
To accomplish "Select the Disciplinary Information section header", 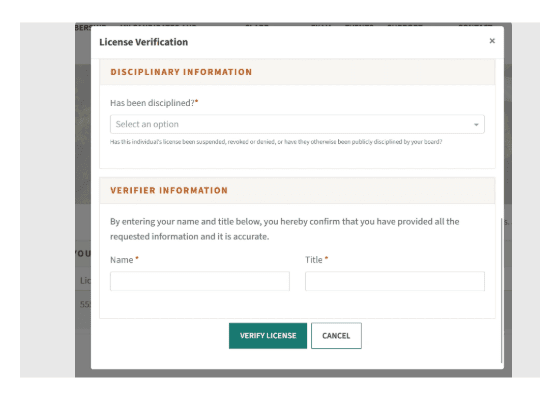I will pos(181,72).
